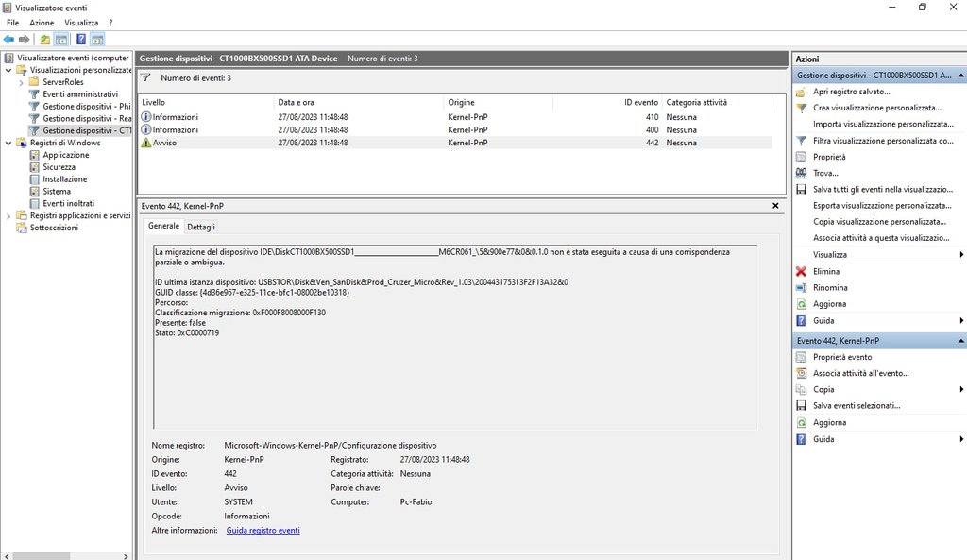Click Salva eventi selezionati action
Screen dimensions: 967x560
[856, 406]
